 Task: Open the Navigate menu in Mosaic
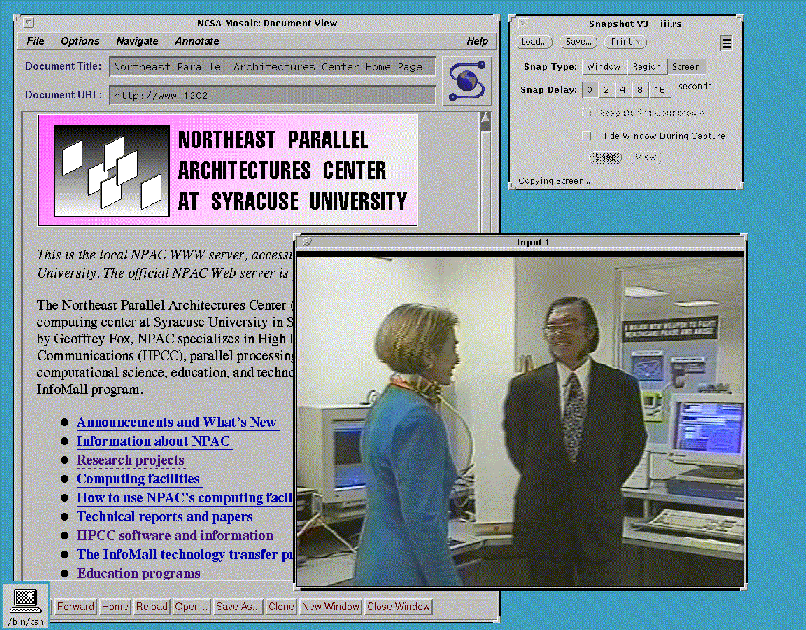pos(137,41)
